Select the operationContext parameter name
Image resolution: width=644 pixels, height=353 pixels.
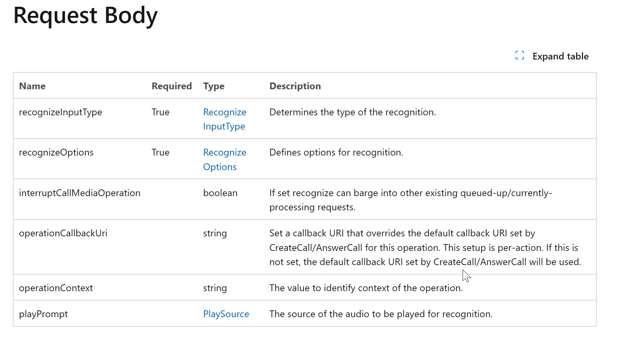pos(56,288)
